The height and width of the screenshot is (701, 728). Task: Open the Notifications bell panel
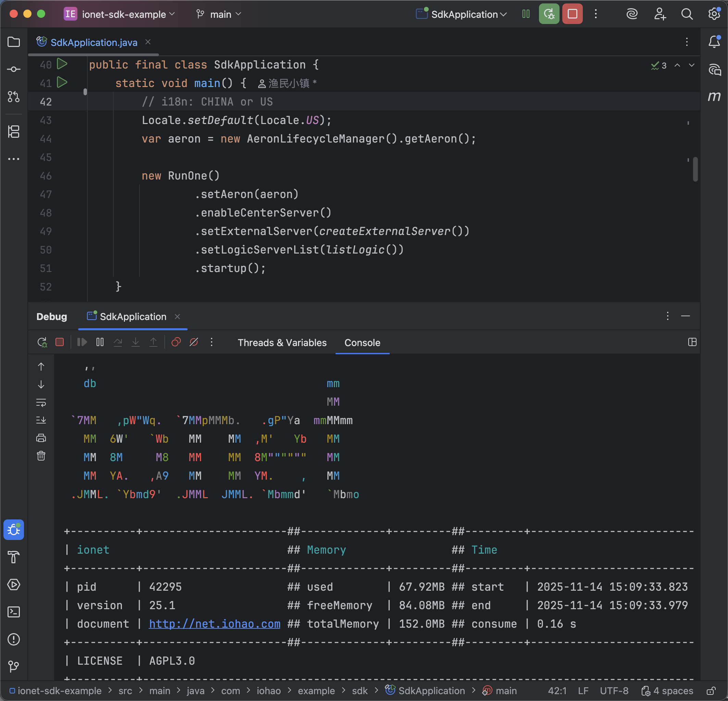(x=714, y=42)
